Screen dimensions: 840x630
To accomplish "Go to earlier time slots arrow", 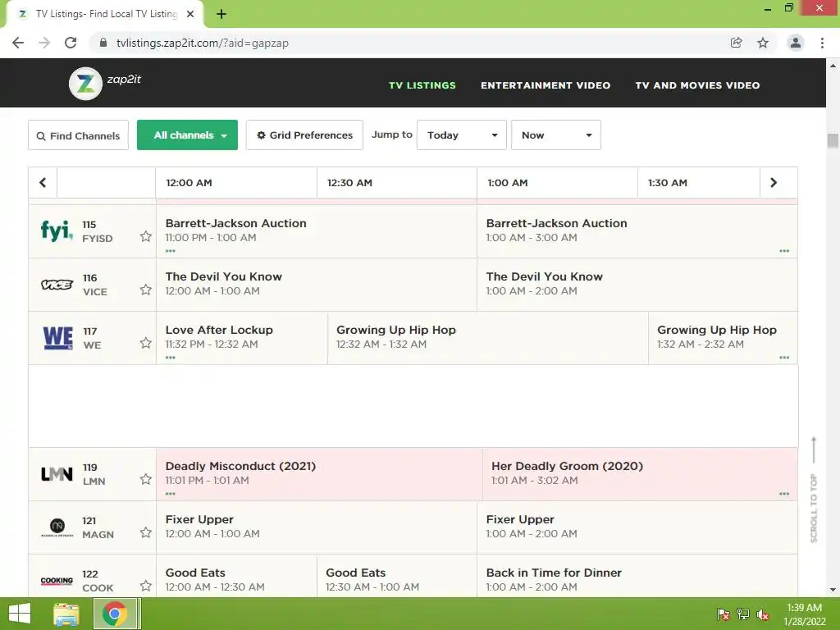I will click(x=43, y=183).
